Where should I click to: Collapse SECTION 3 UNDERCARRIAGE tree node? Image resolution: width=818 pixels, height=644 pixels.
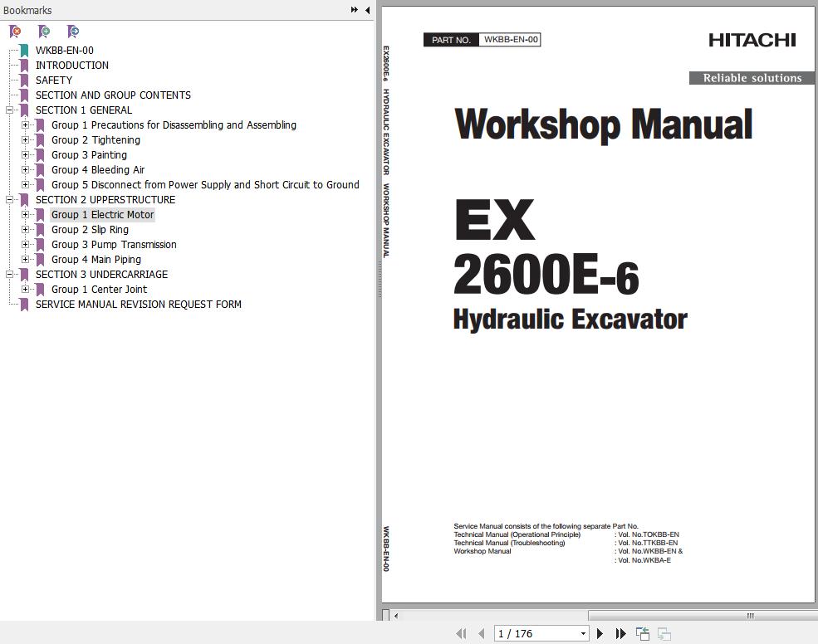pos(9,275)
